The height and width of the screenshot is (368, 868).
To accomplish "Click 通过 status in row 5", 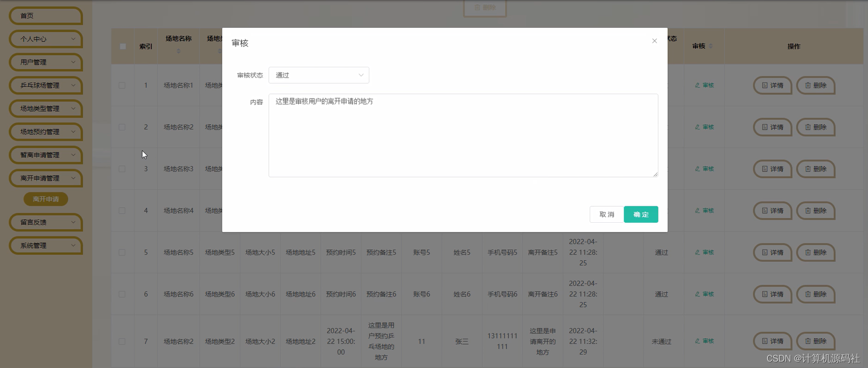I will click(x=661, y=252).
